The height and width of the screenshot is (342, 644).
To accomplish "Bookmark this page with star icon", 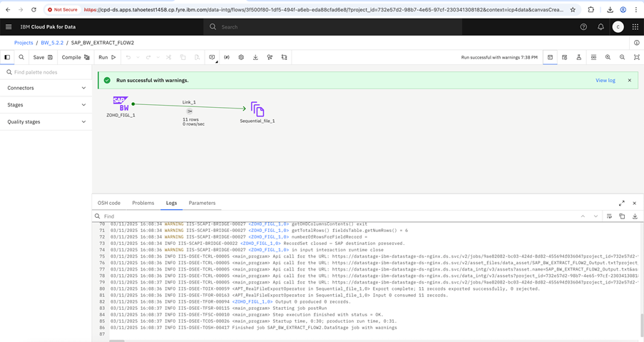I will [x=573, y=9].
